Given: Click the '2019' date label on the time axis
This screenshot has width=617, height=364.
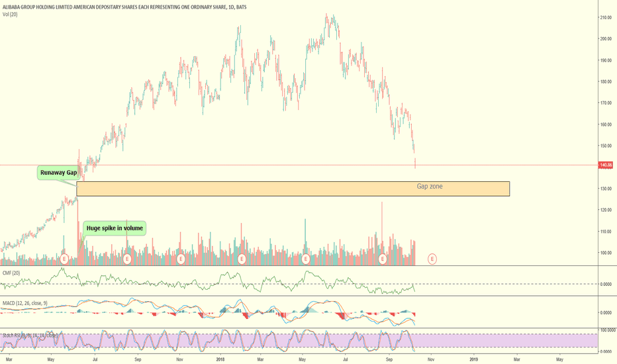Looking at the screenshot, I should pyautogui.click(x=474, y=359).
